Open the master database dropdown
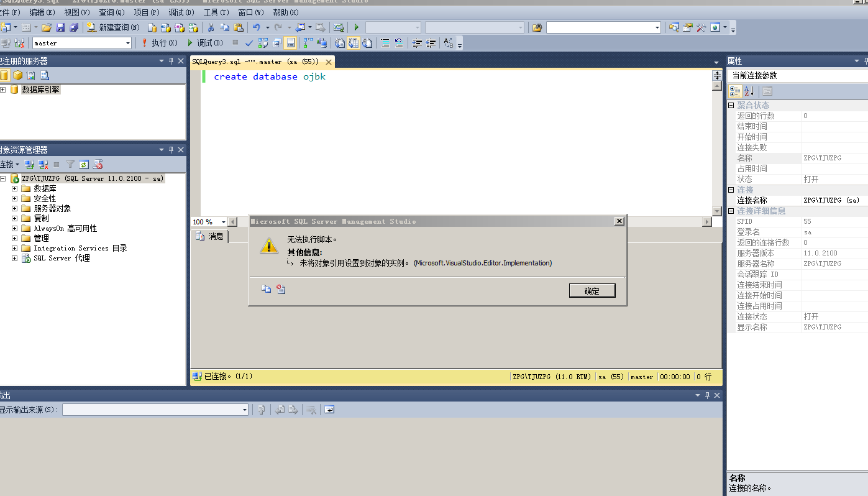Image resolution: width=868 pixels, height=496 pixels. 128,43
